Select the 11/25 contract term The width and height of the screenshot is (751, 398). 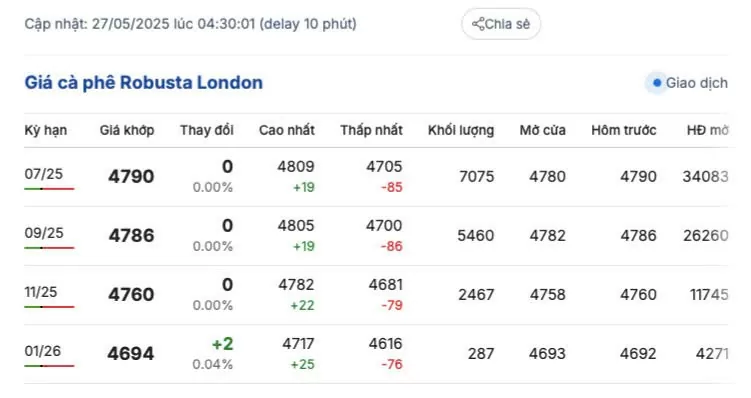[x=41, y=292]
